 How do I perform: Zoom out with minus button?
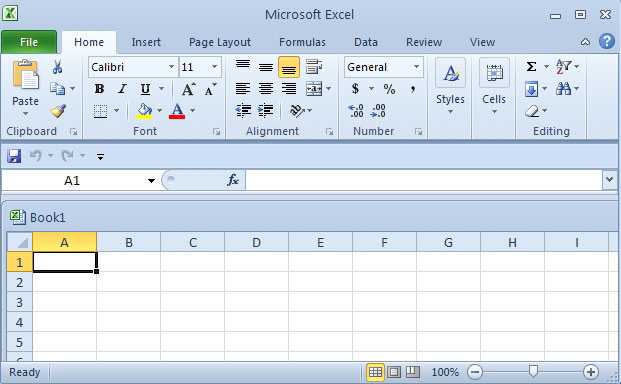475,372
